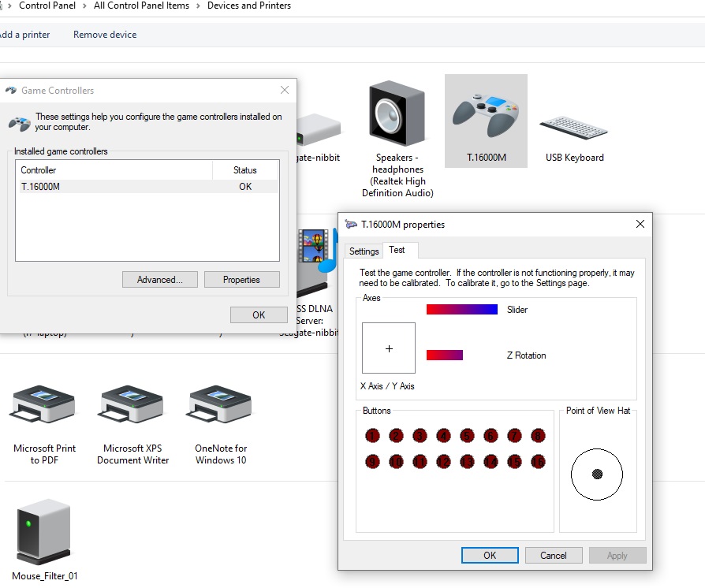
Task: Click Remove device in toolbar
Action: click(105, 35)
